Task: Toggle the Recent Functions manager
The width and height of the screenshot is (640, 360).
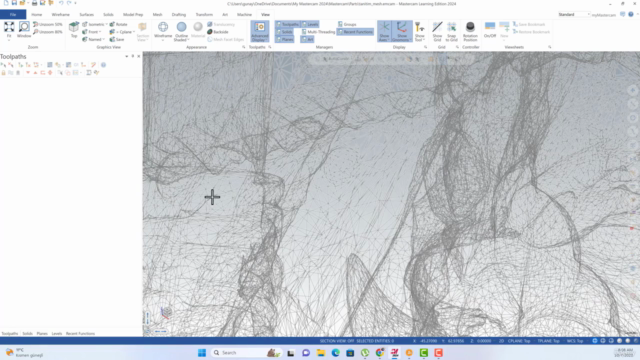Action: 355,32
